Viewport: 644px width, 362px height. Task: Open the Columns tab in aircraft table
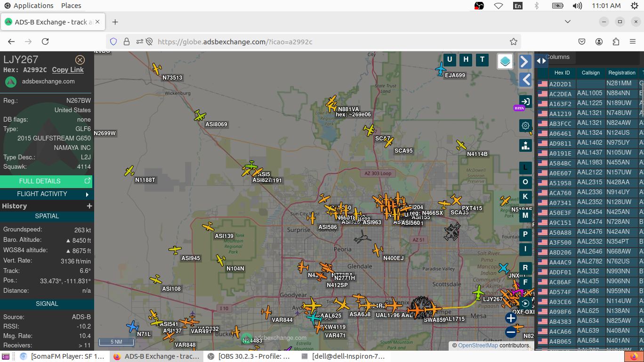(x=557, y=57)
